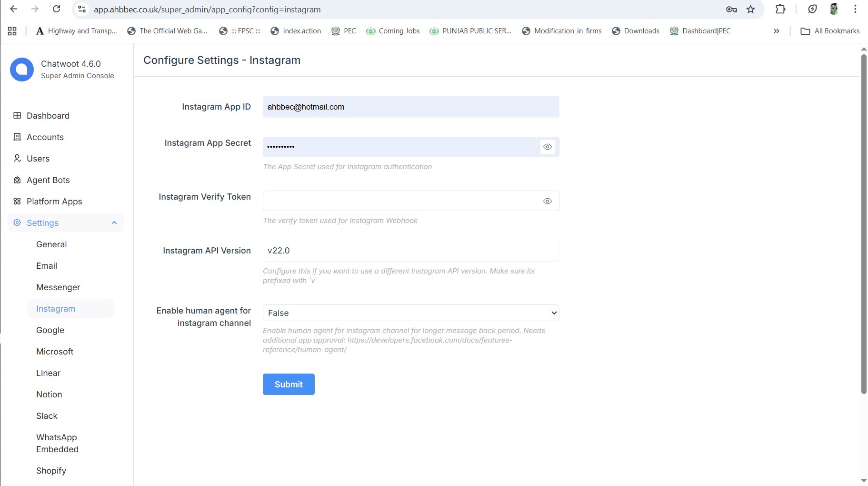The image size is (868, 486).
Task: Click the Platform Apps icon
Action: pyautogui.click(x=17, y=201)
